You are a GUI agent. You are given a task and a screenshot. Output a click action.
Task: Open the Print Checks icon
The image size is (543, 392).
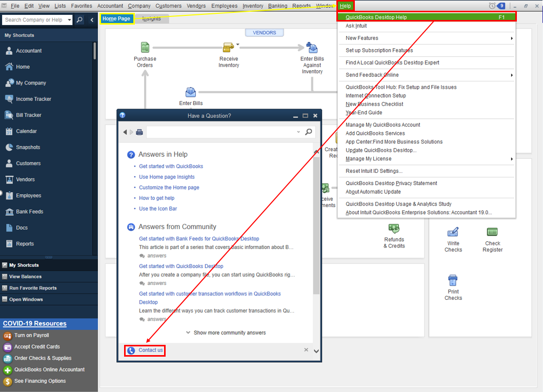tap(453, 280)
